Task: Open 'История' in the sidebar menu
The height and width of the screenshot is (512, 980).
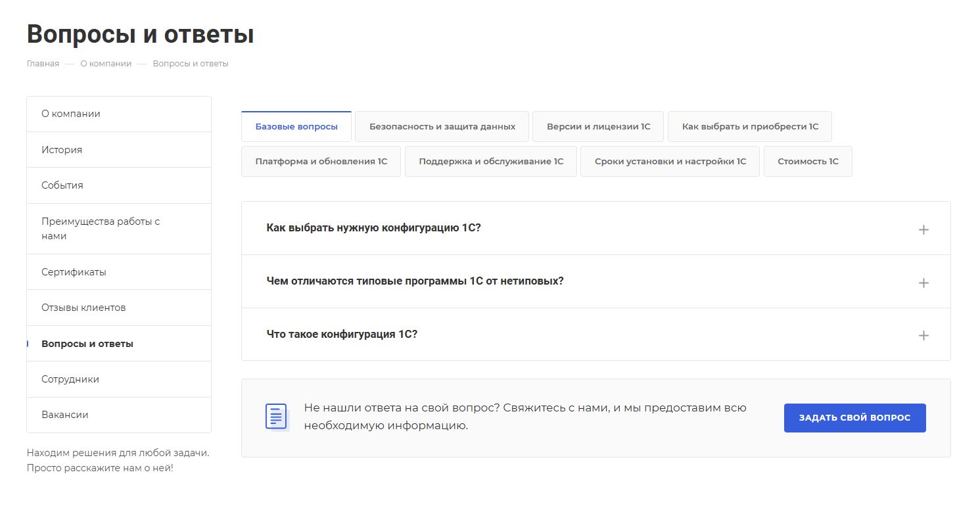Action: pyautogui.click(x=62, y=150)
